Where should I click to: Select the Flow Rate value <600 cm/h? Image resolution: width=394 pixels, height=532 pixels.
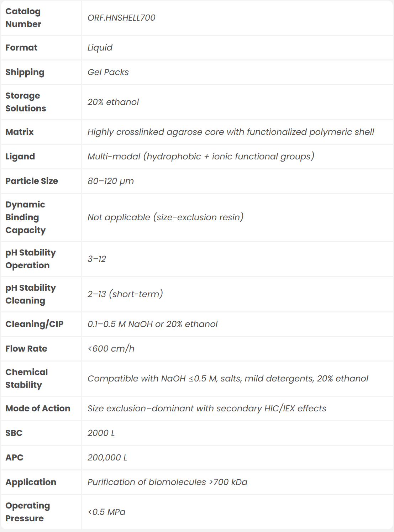(111, 349)
